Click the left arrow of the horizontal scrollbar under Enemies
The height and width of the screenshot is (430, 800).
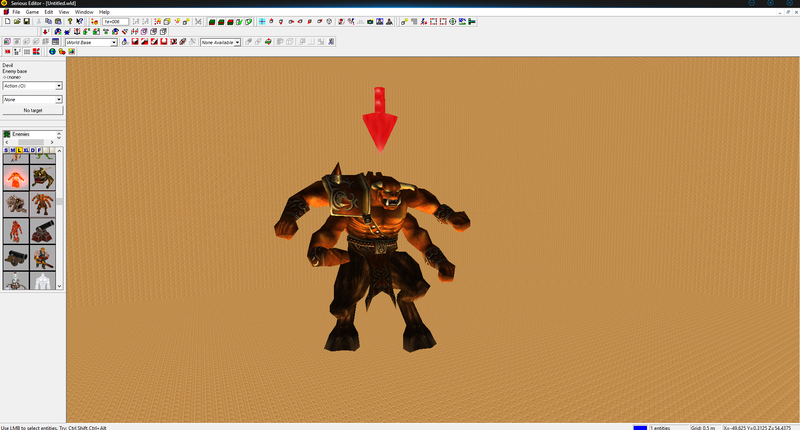pos(7,142)
